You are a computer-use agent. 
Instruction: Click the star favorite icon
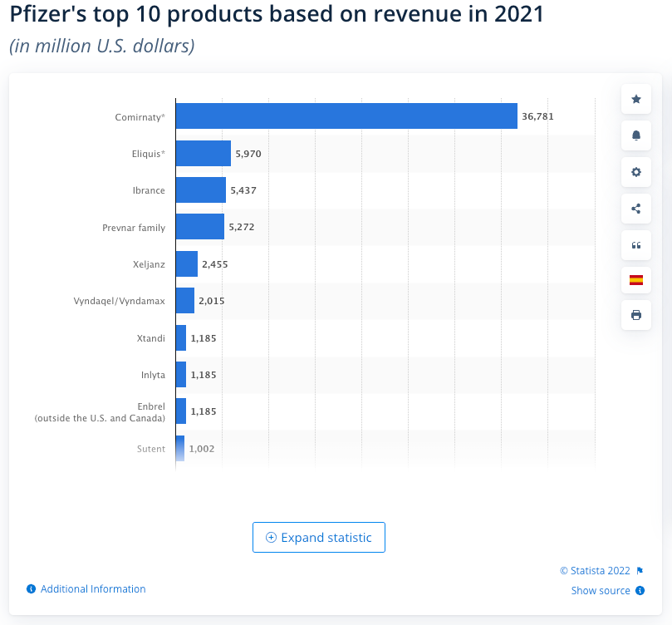coord(636,99)
